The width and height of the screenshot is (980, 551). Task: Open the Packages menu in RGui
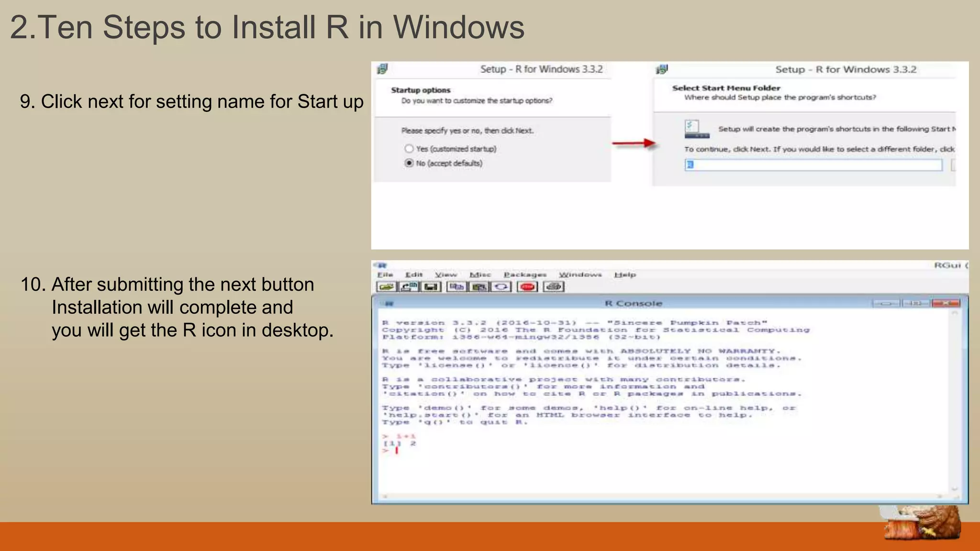525,275
